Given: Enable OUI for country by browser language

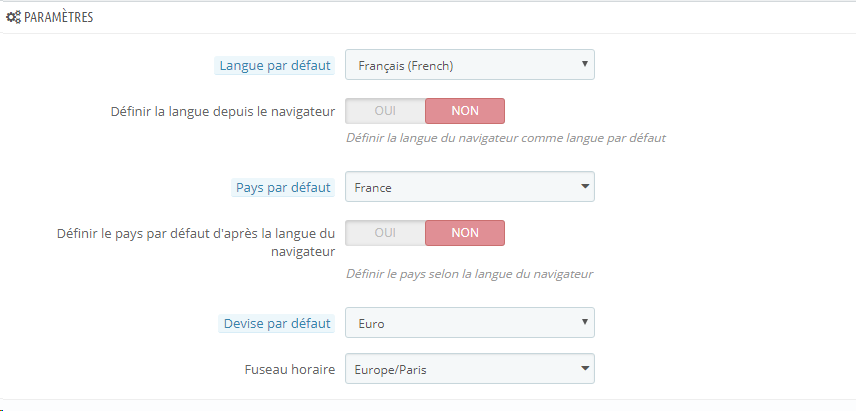Looking at the screenshot, I should 385,233.
